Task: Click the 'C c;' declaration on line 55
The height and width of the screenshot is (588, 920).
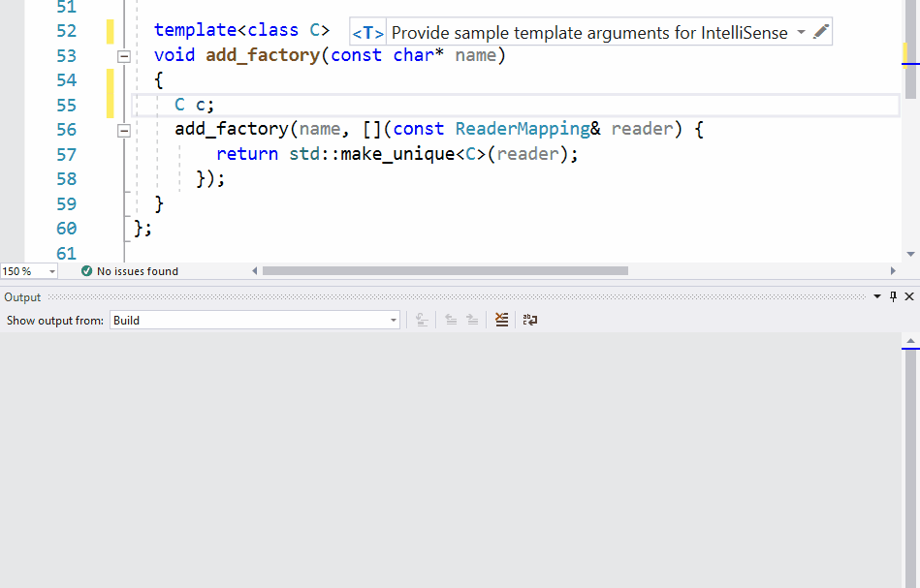Action: point(195,105)
